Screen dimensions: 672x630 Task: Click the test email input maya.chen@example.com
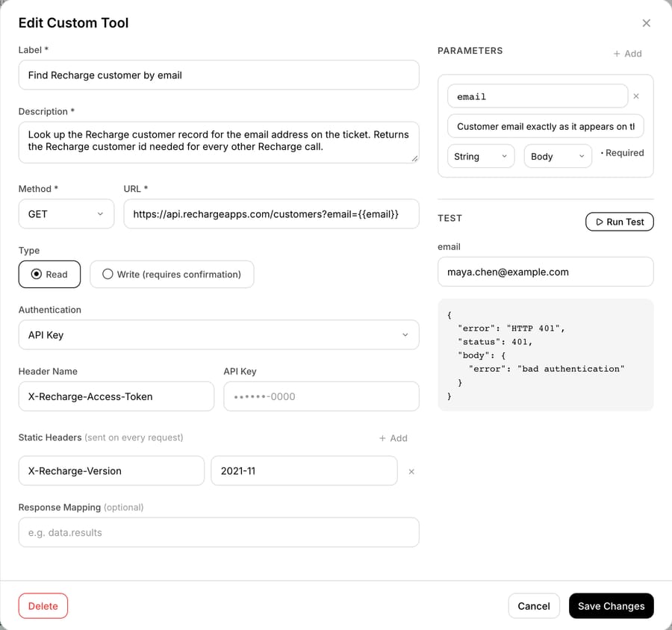coord(545,272)
